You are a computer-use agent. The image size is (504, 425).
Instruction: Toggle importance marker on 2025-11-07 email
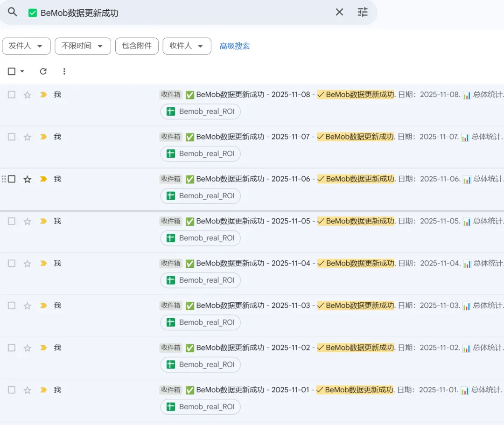[43, 137]
